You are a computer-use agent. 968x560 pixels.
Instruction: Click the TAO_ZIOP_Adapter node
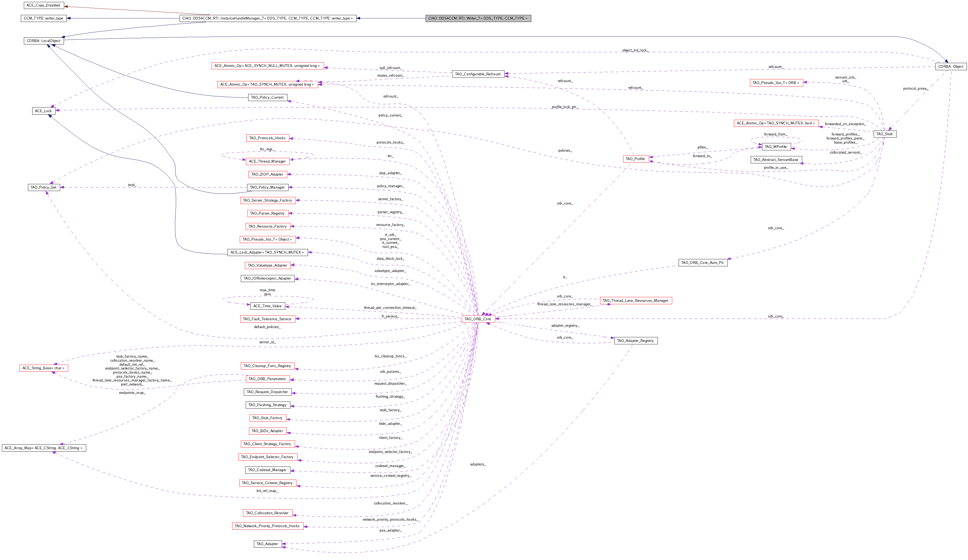[x=267, y=174]
